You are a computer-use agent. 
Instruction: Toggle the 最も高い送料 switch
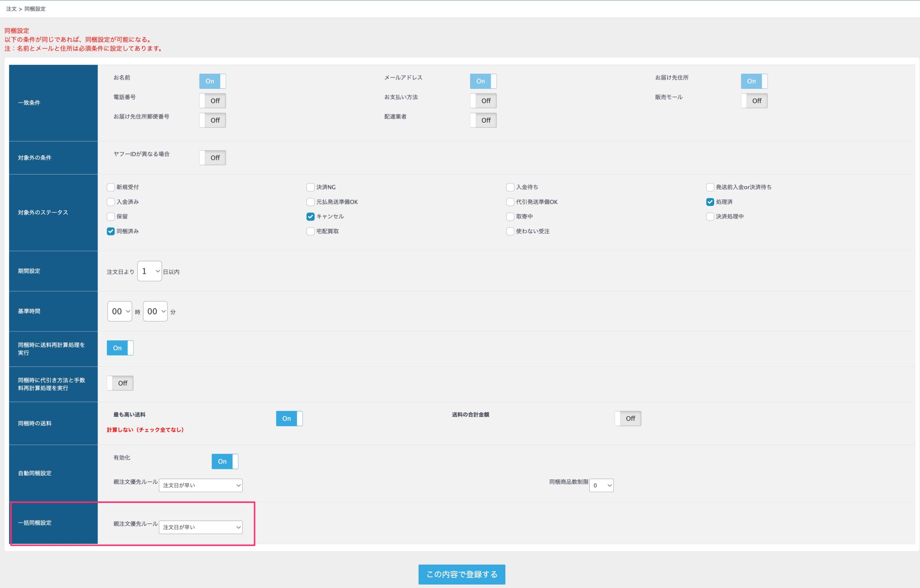pos(289,418)
